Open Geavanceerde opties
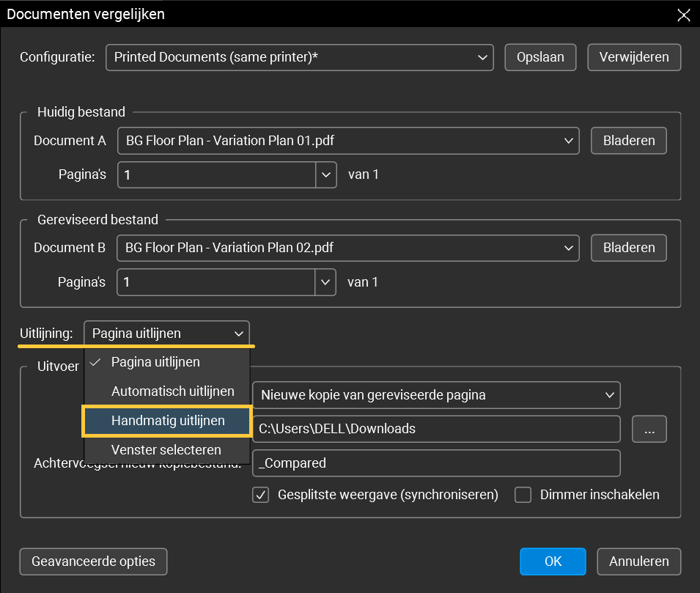Screen dimensions: 700x593 tap(93, 561)
